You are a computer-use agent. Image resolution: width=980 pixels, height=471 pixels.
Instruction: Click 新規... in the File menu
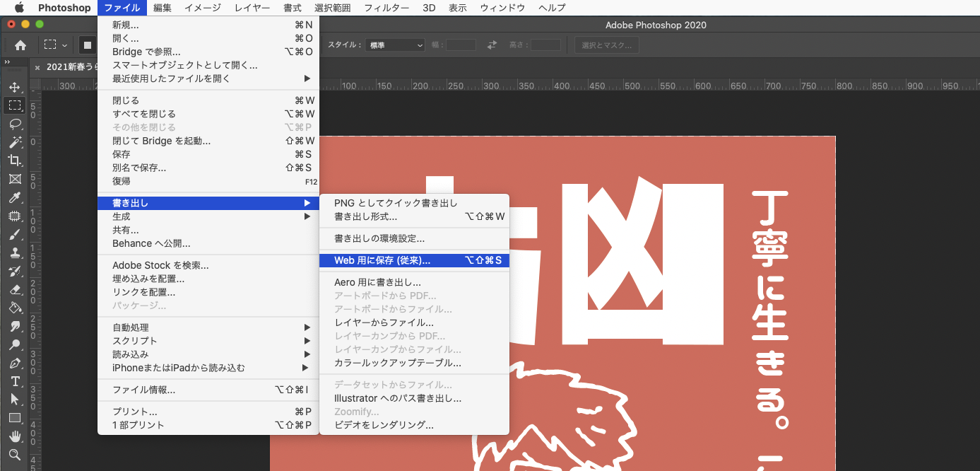pos(208,25)
